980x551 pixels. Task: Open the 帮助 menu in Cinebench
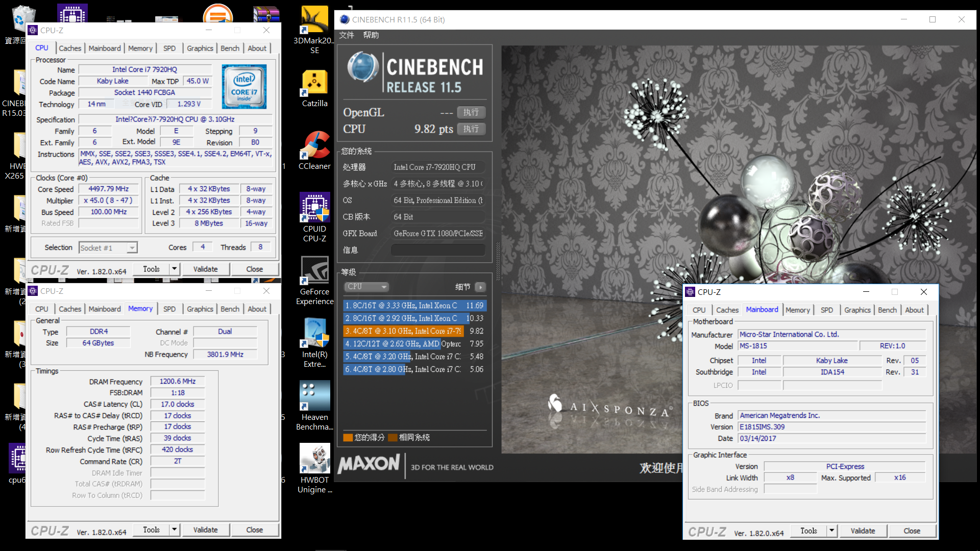click(x=371, y=35)
